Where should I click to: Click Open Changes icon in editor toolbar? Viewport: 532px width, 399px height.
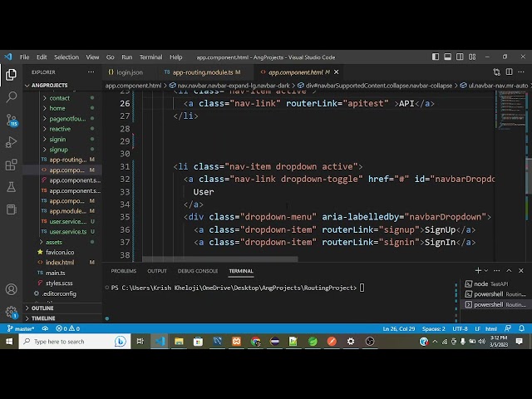(x=497, y=72)
